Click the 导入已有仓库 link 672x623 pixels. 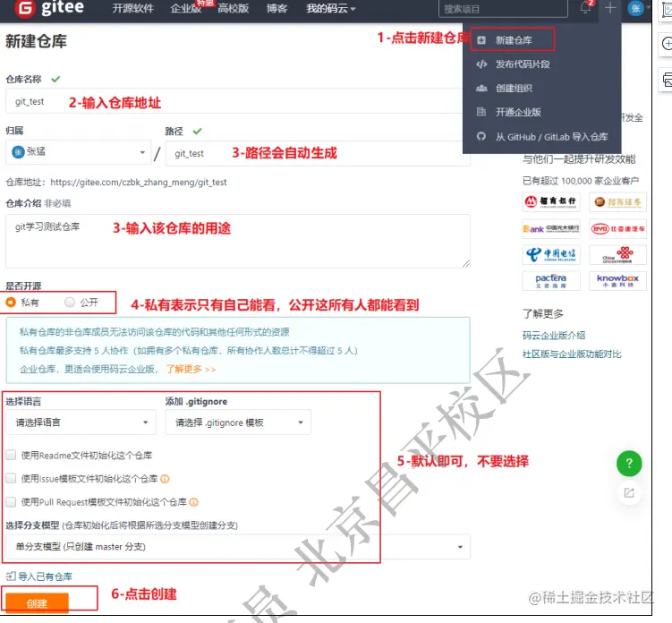(45, 576)
